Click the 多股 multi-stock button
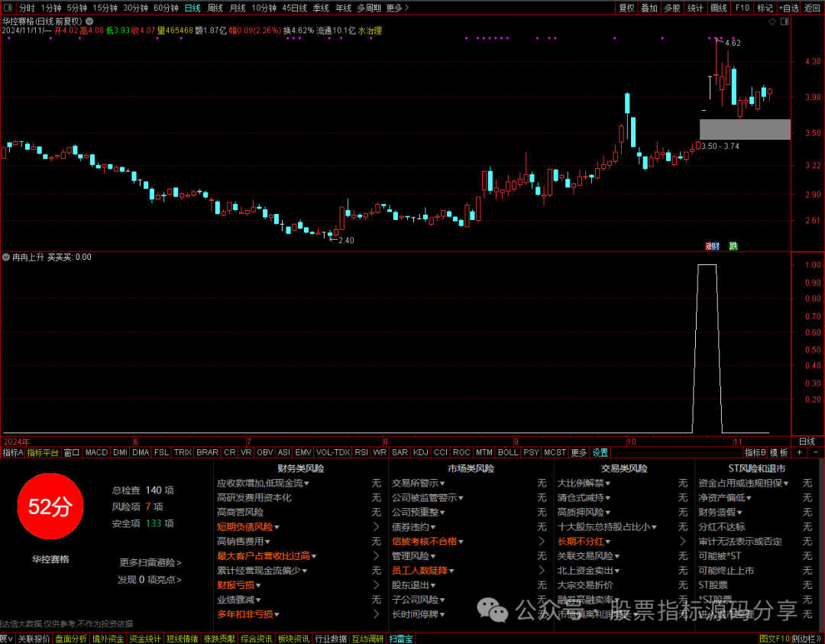 point(672,8)
